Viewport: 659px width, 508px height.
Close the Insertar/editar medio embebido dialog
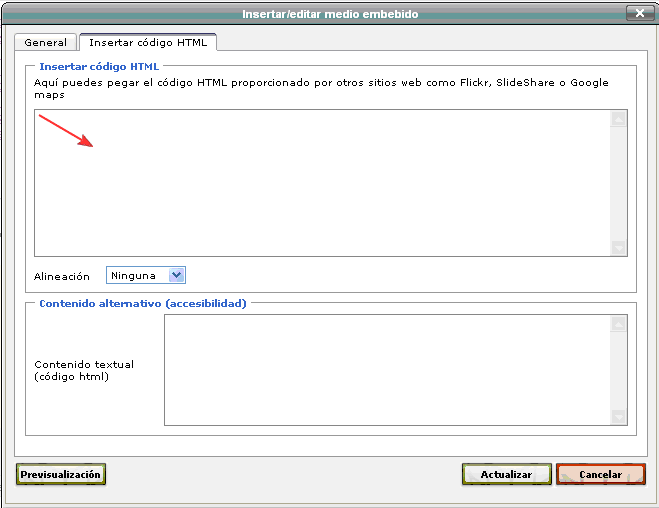coord(641,14)
